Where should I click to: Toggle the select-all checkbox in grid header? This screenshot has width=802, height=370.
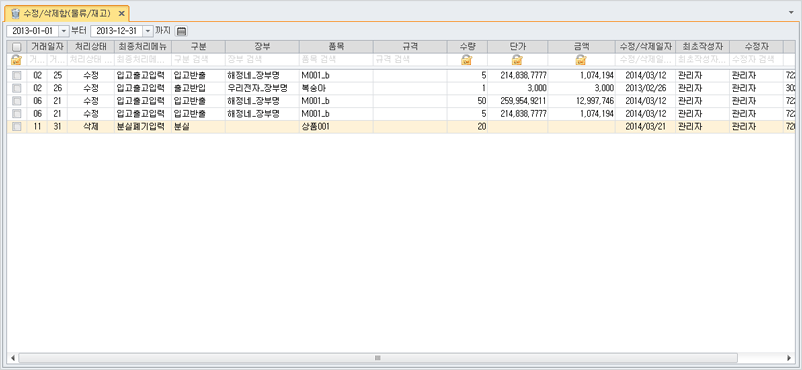click(x=16, y=47)
